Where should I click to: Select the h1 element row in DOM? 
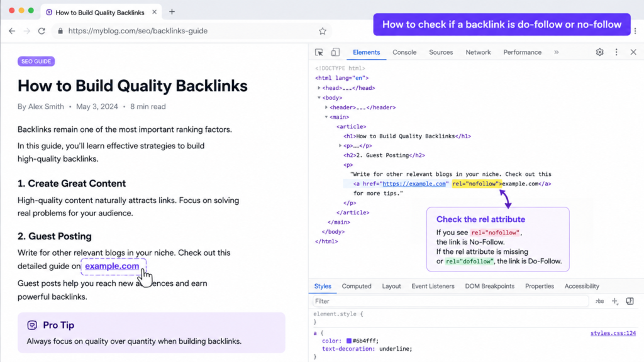(x=407, y=136)
